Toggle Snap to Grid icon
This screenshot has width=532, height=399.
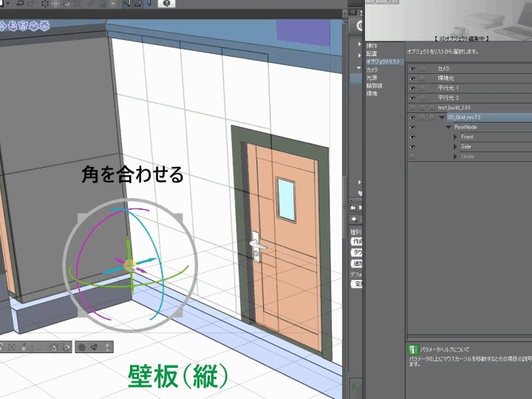tap(149, 4)
